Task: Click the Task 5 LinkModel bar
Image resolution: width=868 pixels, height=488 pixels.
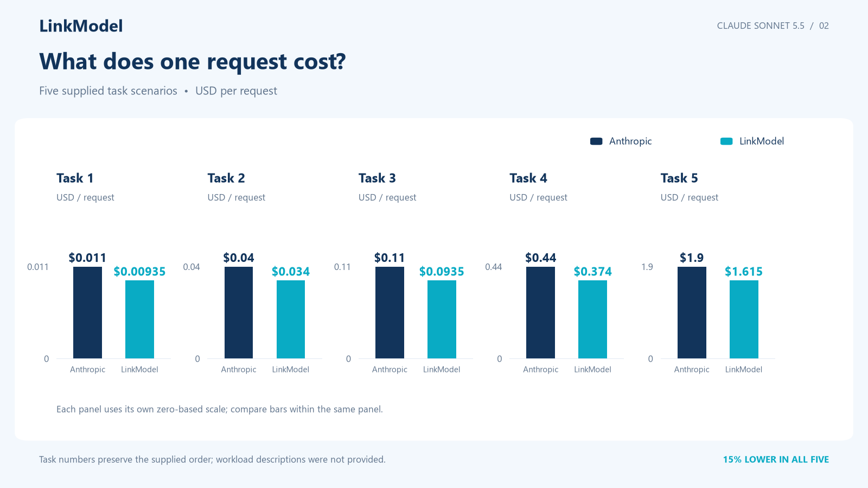Action: tap(744, 319)
